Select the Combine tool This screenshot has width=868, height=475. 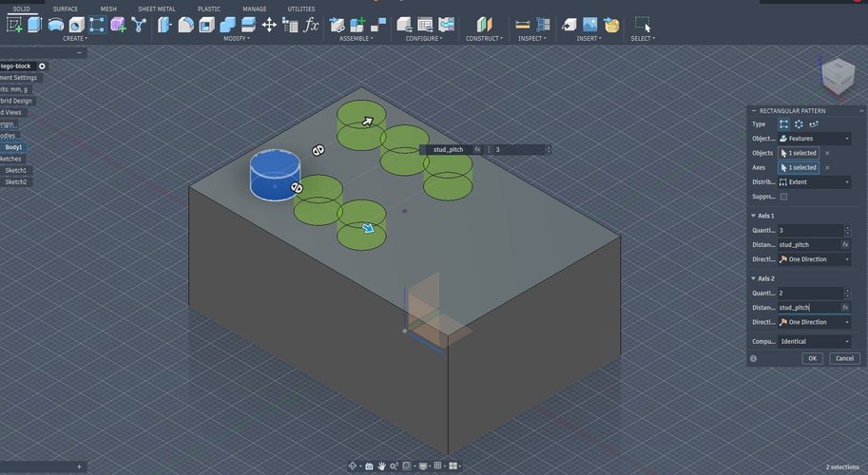click(x=227, y=25)
